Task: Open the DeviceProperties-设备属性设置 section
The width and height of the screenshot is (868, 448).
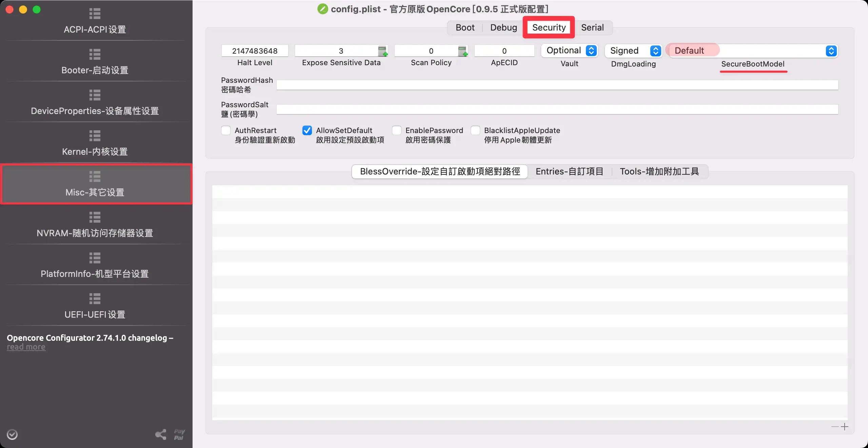Action: coord(95,102)
